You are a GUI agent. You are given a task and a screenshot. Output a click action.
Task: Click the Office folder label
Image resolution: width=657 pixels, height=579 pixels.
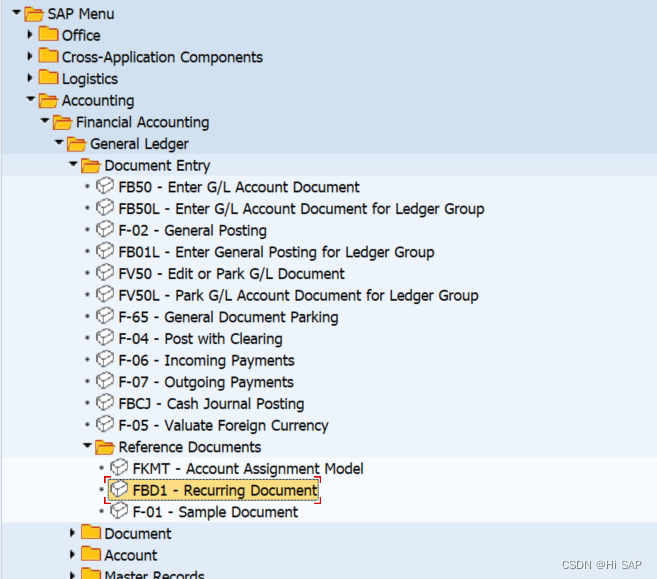81,36
